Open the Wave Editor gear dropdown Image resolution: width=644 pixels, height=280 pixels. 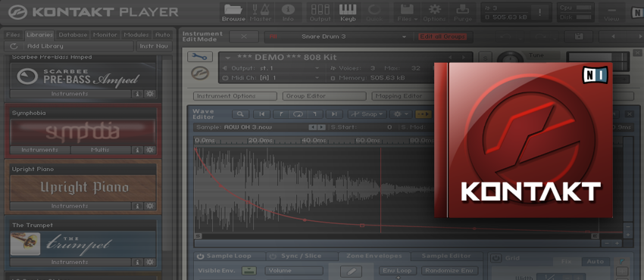point(401,114)
